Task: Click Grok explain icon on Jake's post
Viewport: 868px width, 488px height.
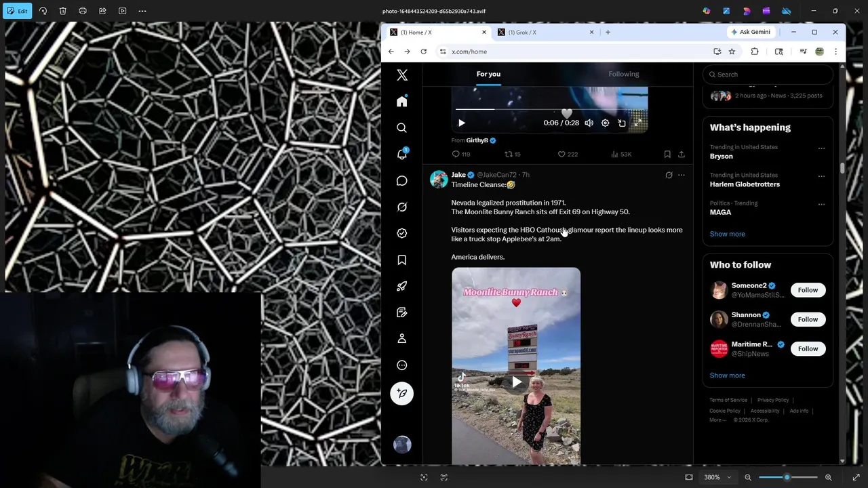Action: point(669,175)
